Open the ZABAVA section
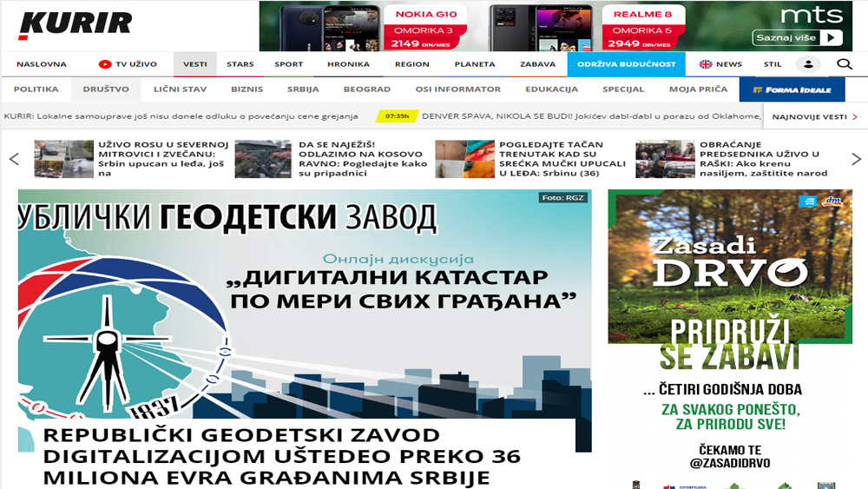This screenshot has width=868, height=489. pos(537,64)
